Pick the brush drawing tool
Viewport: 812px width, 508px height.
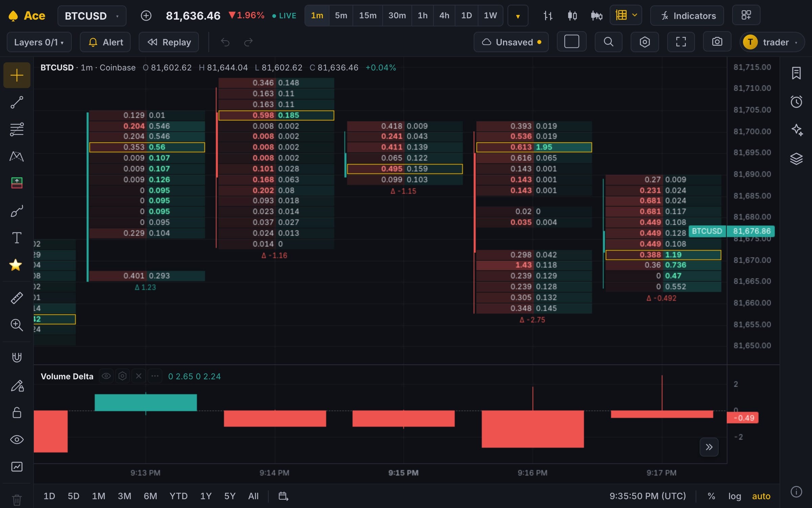tap(17, 211)
